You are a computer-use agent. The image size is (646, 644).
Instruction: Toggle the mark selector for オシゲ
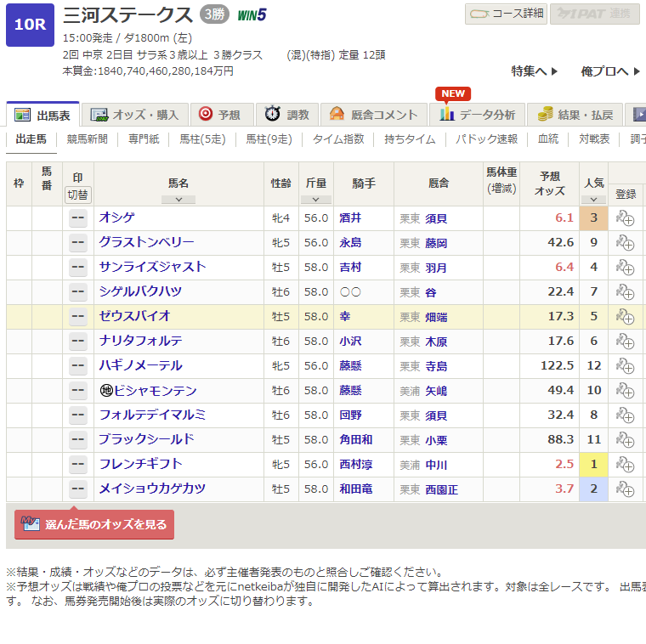pos(78,218)
